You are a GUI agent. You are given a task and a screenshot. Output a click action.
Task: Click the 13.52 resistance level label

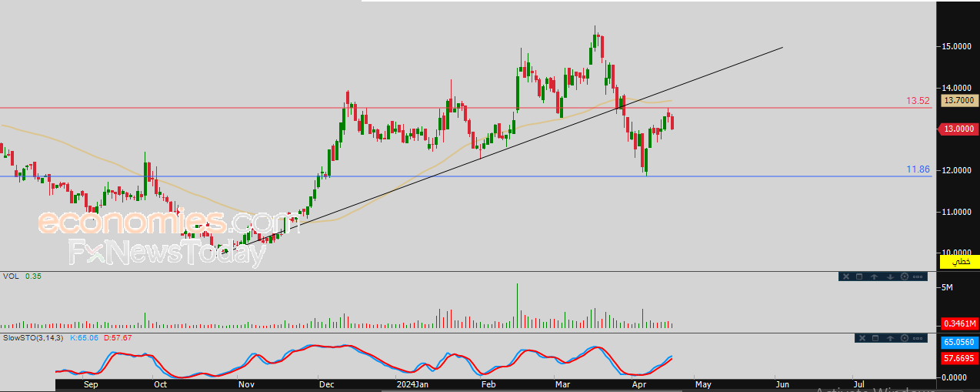[918, 101]
